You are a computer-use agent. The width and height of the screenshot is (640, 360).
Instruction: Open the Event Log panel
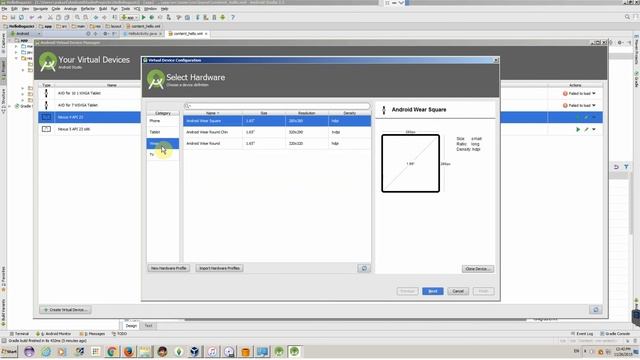point(582,334)
